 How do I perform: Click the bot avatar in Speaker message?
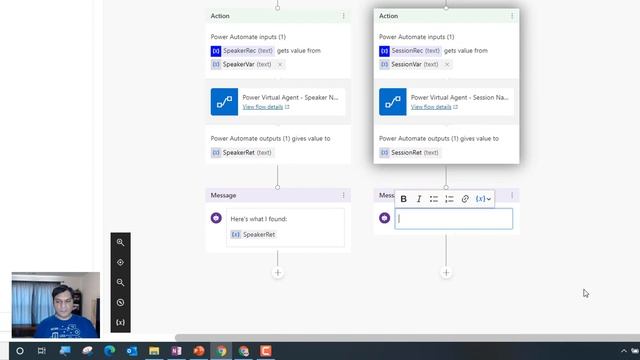(216, 218)
